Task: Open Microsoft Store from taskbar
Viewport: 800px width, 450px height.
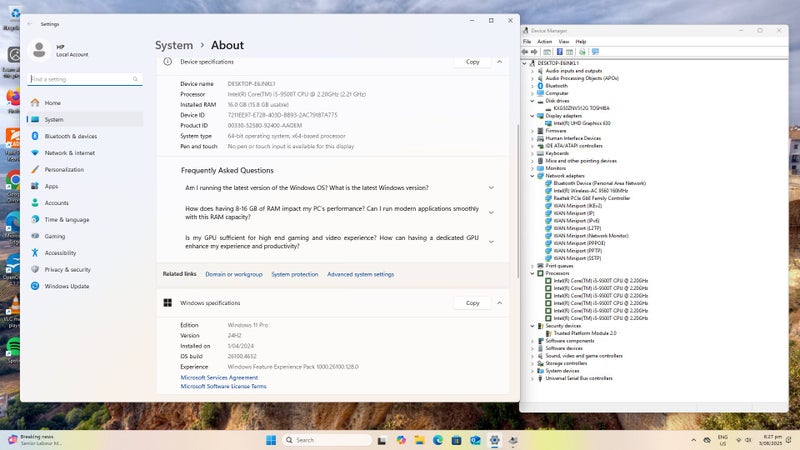Action: [x=457, y=440]
